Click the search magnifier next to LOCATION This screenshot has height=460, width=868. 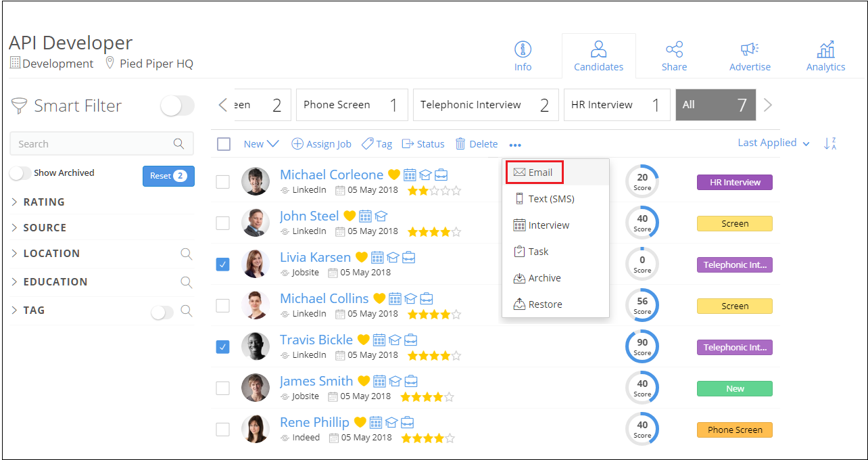click(186, 254)
